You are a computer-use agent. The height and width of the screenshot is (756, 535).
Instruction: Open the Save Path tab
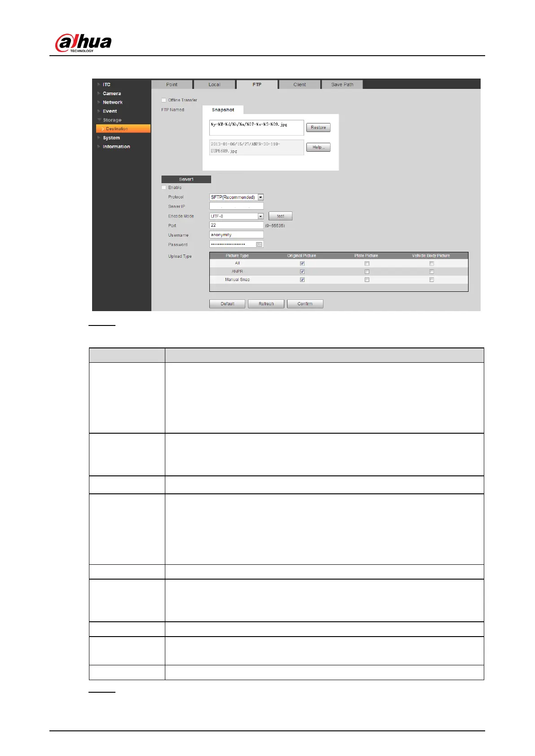coord(342,84)
